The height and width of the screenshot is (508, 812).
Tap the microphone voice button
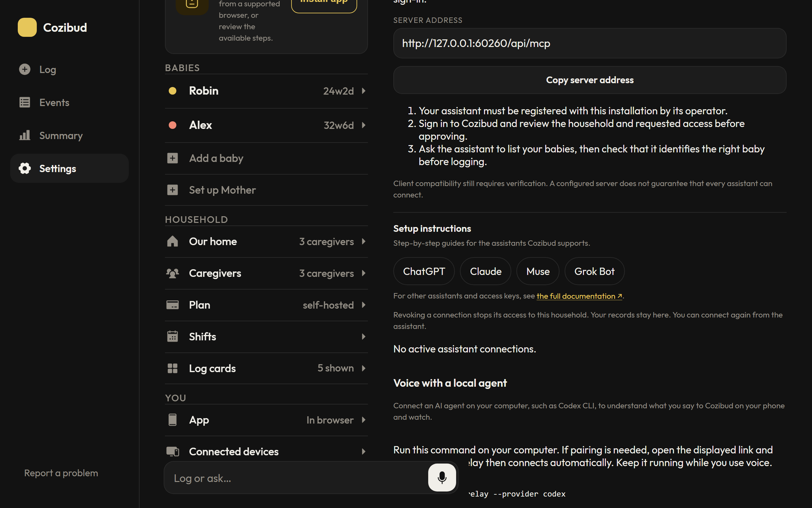pos(442,478)
